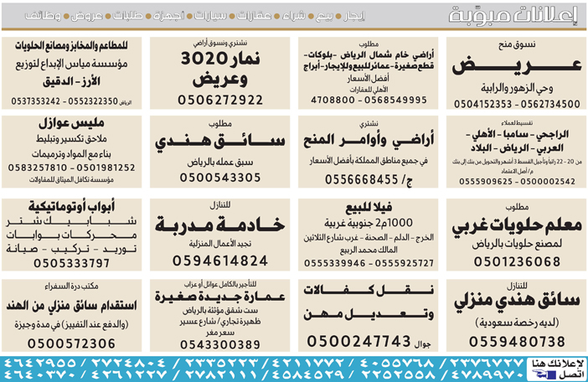This screenshot has height=382, width=588.
Task: Click the مليس عوازل headline
Action: (x=71, y=123)
